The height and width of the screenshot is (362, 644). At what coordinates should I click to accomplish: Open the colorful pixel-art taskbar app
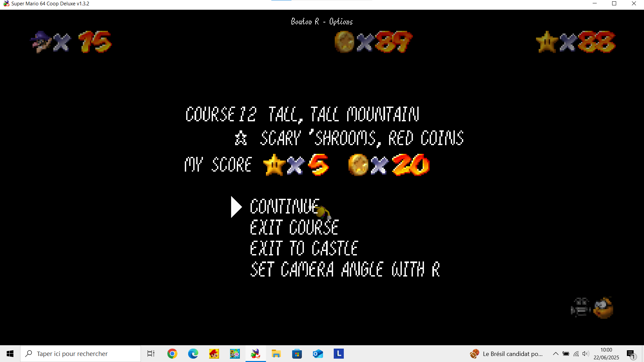(235, 354)
